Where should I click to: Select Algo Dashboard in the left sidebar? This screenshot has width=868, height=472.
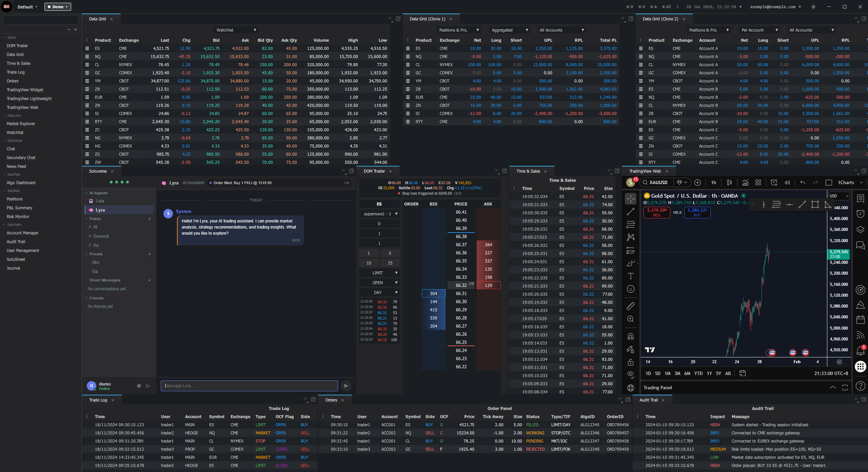pyautogui.click(x=21, y=182)
